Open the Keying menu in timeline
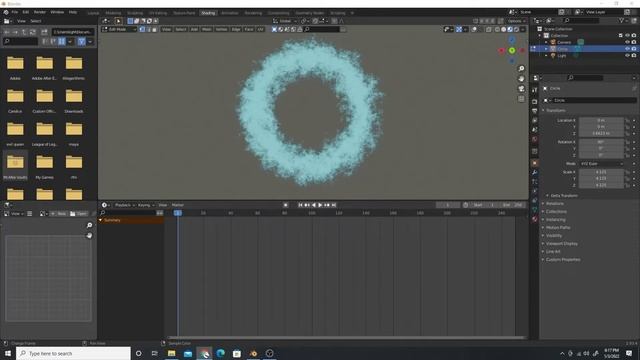Screen dimensions: 640x360 point(145,205)
